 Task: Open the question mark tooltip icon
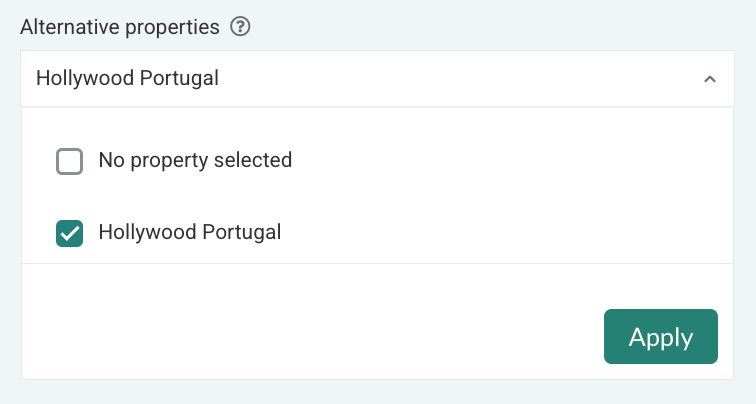click(x=239, y=27)
